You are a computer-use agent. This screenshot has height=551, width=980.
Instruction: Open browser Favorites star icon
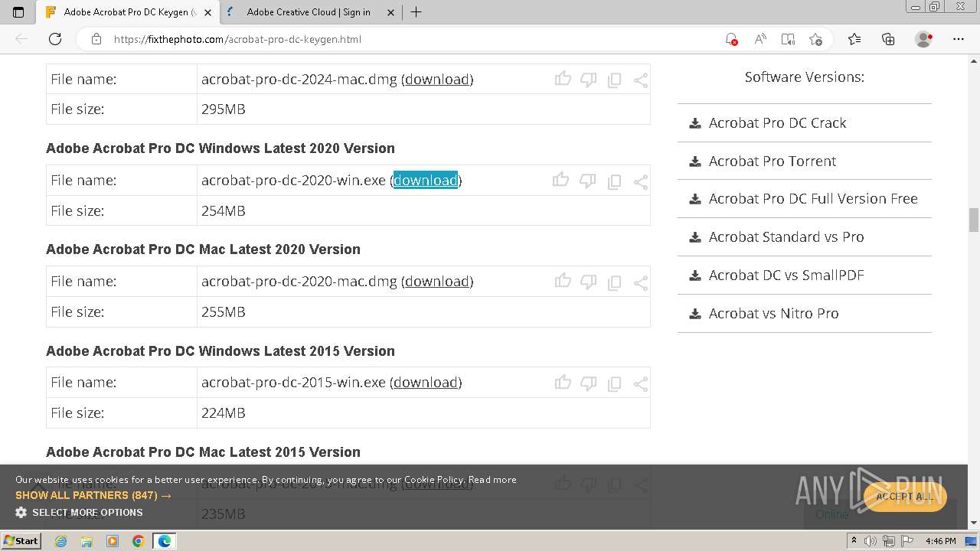coord(854,39)
